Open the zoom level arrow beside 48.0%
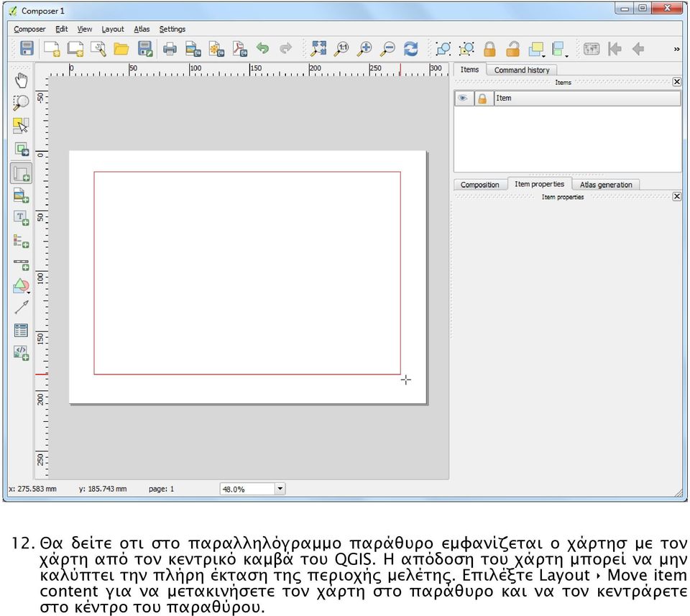 pos(280,489)
